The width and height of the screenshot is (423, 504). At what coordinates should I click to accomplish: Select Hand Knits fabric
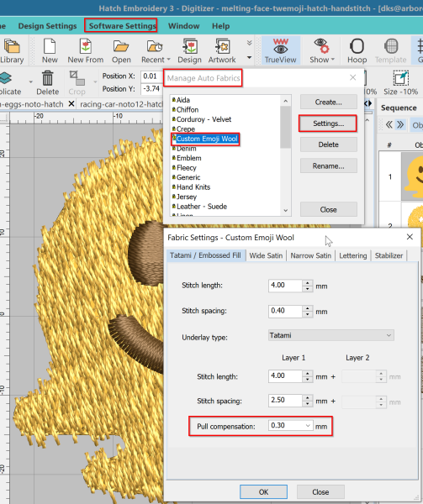pos(193,187)
